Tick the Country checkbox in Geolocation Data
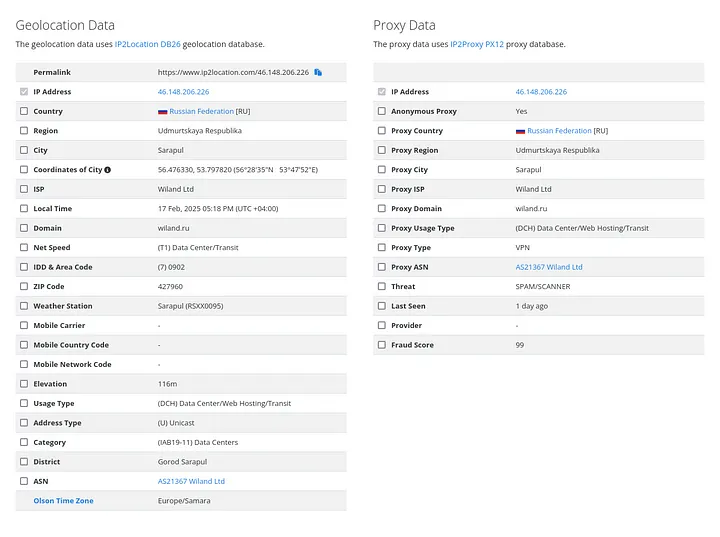This screenshot has width=720, height=537. point(24,111)
